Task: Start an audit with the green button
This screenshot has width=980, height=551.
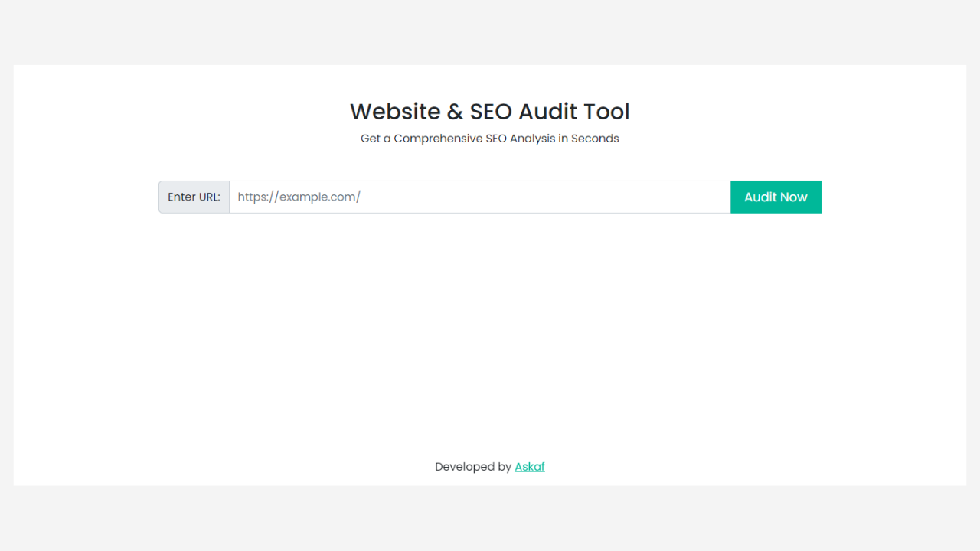Action: tap(776, 197)
